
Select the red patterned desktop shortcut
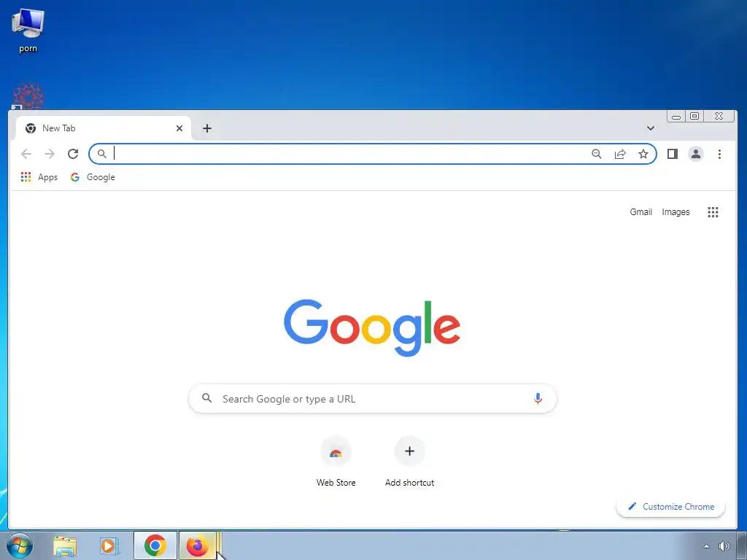(28, 97)
